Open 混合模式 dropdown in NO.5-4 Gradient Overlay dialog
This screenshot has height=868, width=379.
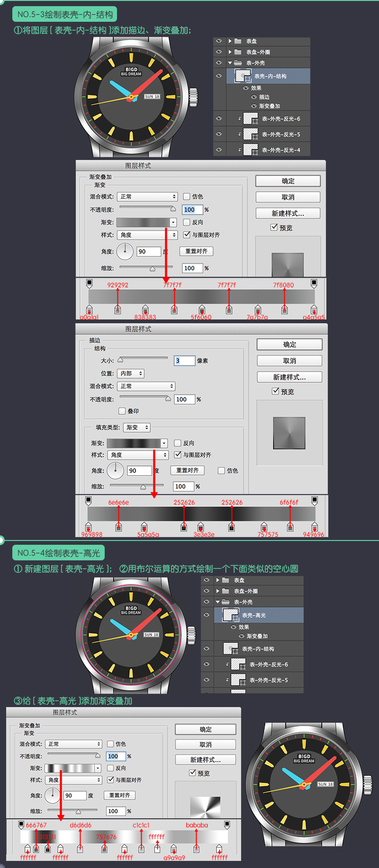click(x=73, y=744)
